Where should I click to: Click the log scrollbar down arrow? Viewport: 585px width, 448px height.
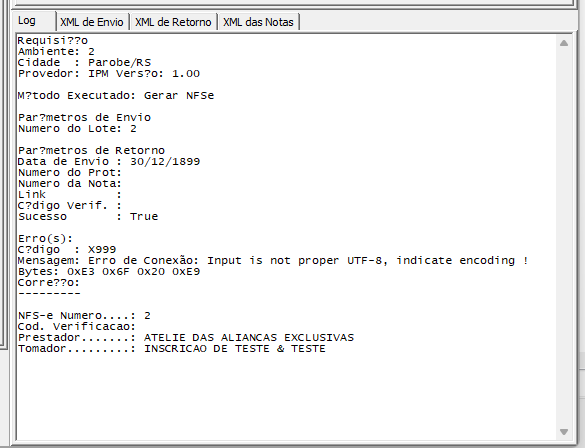coord(564,432)
